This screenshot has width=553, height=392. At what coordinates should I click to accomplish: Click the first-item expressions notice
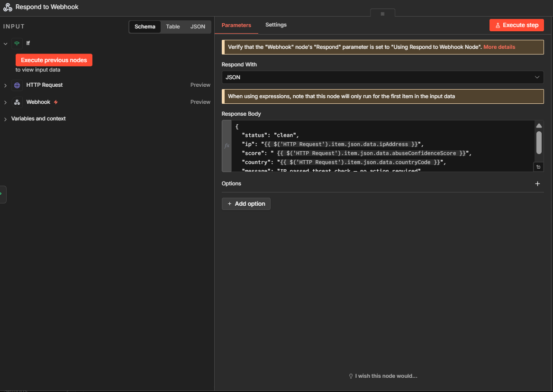point(383,96)
